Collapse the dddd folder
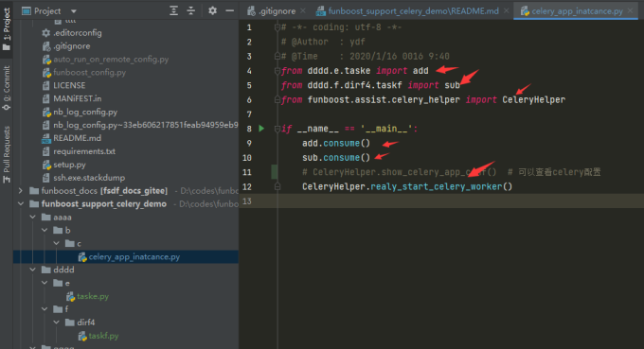The width and height of the screenshot is (644, 349). pyautogui.click(x=32, y=270)
